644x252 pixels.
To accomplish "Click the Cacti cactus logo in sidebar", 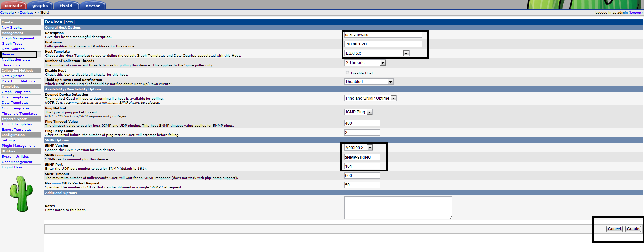I will click(21, 194).
